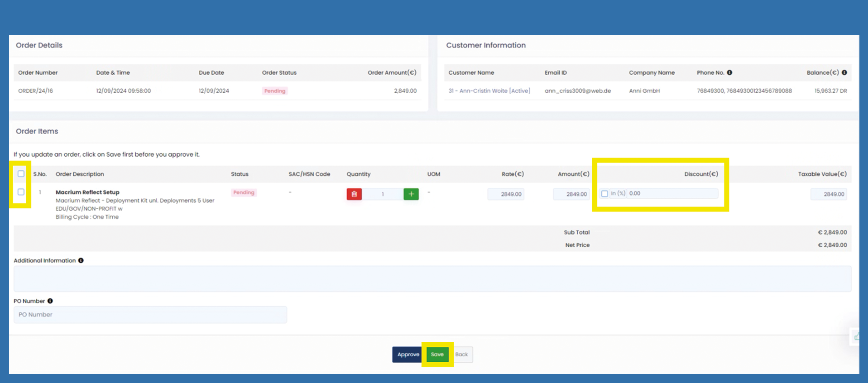Screen dimensions: 868x383
Task: Click the info icon beside Phone No.
Action: (x=729, y=72)
